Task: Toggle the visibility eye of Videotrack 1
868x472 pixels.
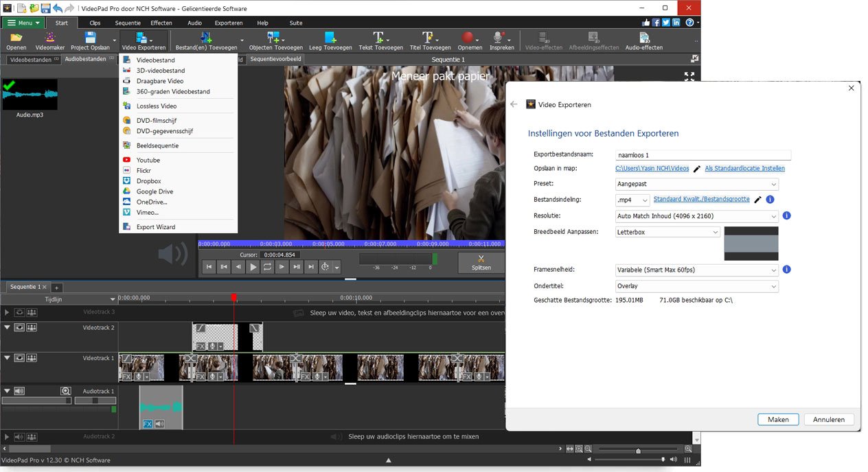Action: [x=19, y=357]
